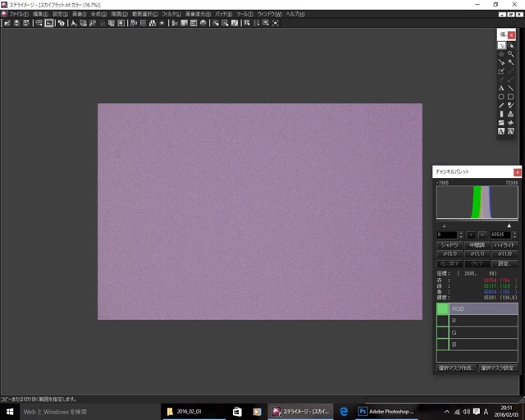This screenshot has height=420, width=525.
Task: Select the rectangular selection tool in tool palette
Action: coord(501,45)
